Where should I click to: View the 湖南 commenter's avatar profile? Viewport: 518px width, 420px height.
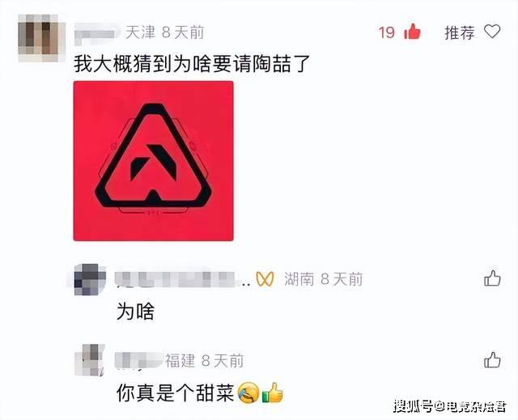(x=90, y=279)
